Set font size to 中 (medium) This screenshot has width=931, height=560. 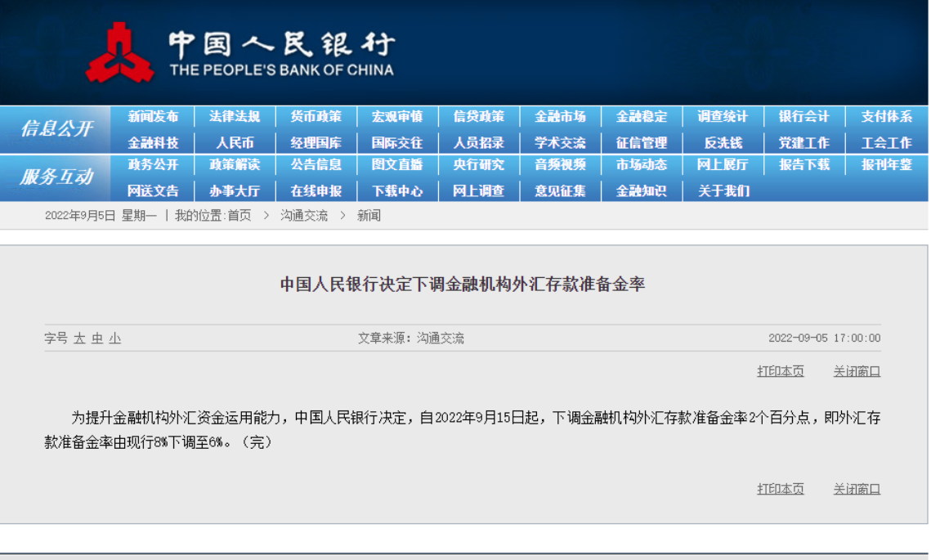pos(97,338)
